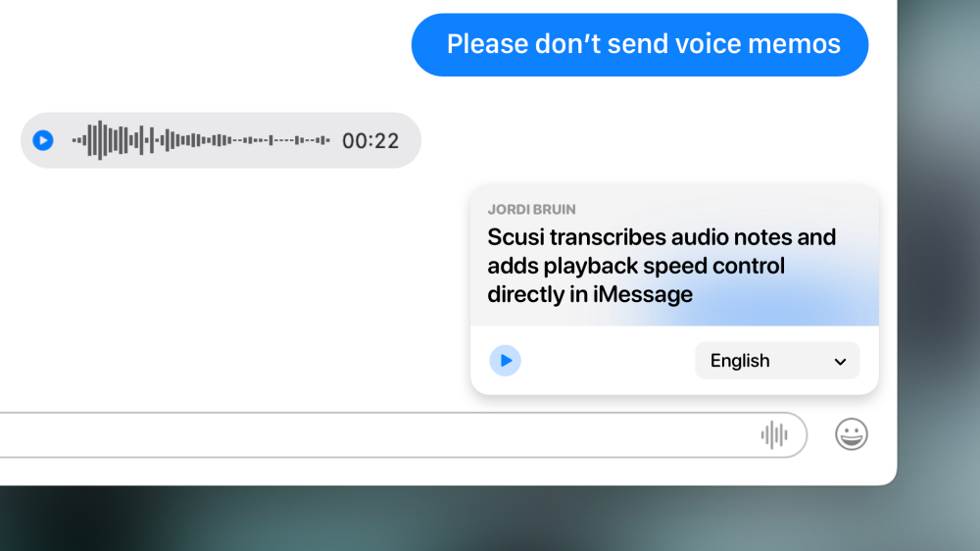The width and height of the screenshot is (980, 551).
Task: Select the "Please don't send voice memos" bubble
Action: pyautogui.click(x=640, y=45)
